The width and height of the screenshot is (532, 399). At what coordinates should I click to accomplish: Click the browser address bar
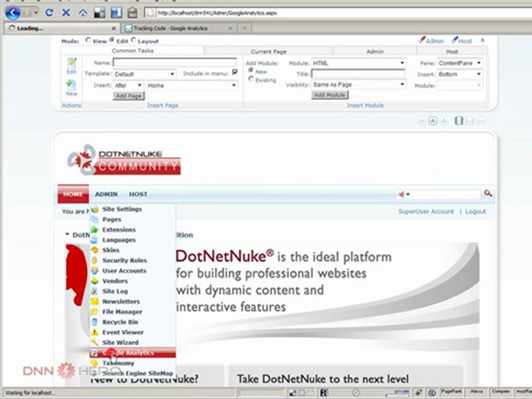coord(337,13)
